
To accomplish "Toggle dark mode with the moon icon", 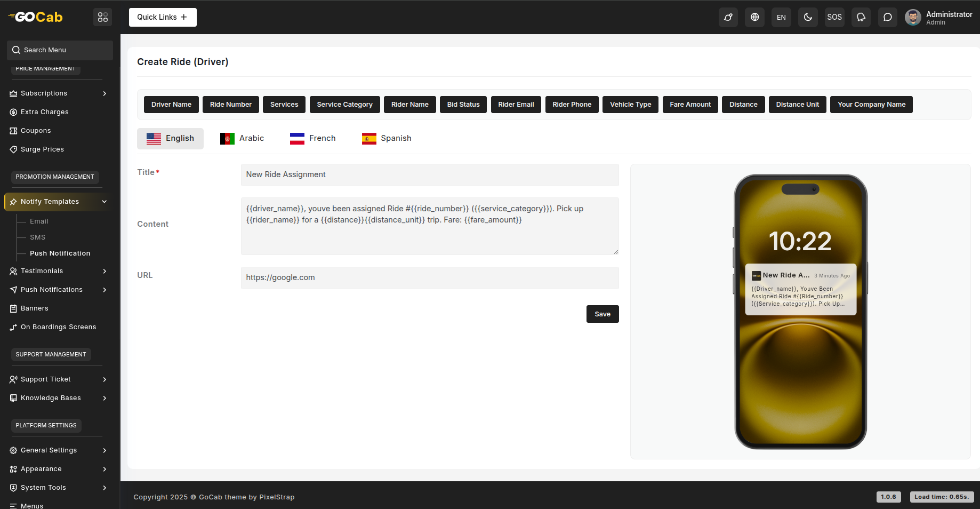I will (808, 17).
